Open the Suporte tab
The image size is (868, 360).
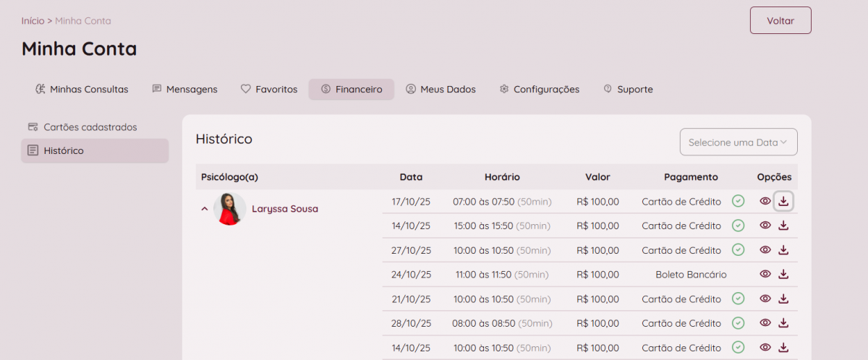coord(628,90)
